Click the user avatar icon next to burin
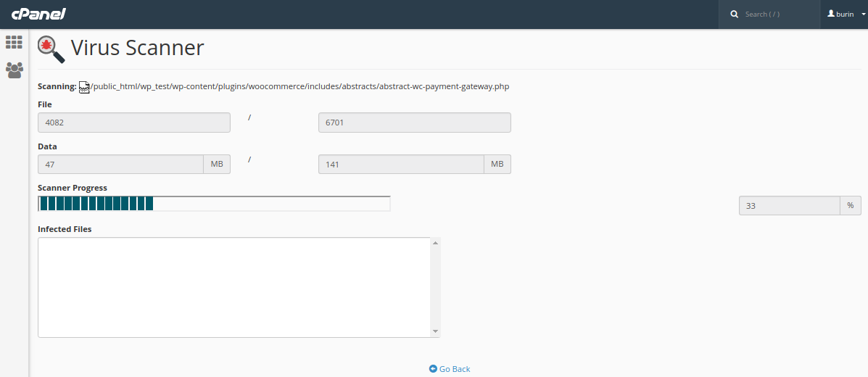Screen dimensions: 868x377 pos(831,14)
